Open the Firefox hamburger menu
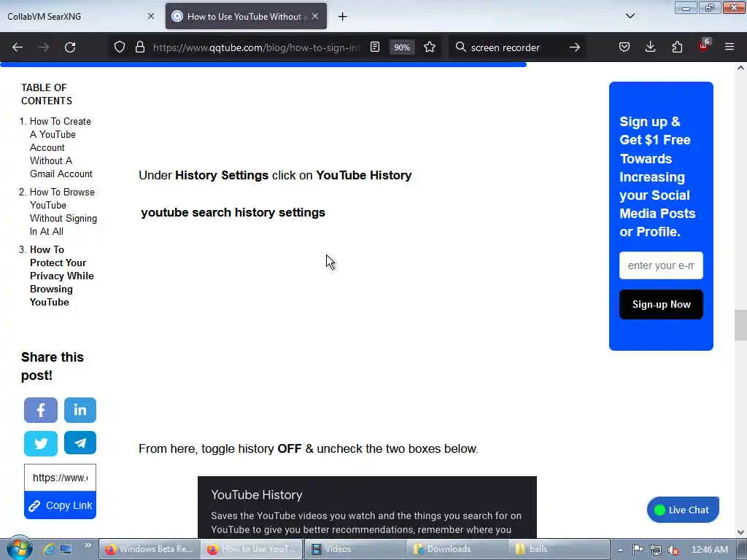 [729, 47]
